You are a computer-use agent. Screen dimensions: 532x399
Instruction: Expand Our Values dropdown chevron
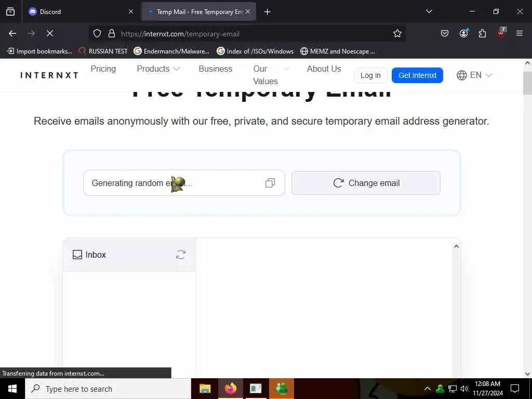(x=286, y=69)
